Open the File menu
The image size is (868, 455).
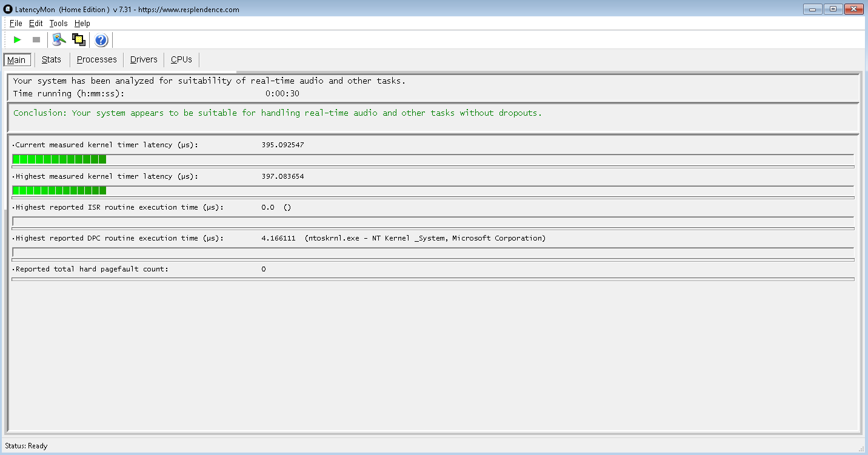click(16, 23)
